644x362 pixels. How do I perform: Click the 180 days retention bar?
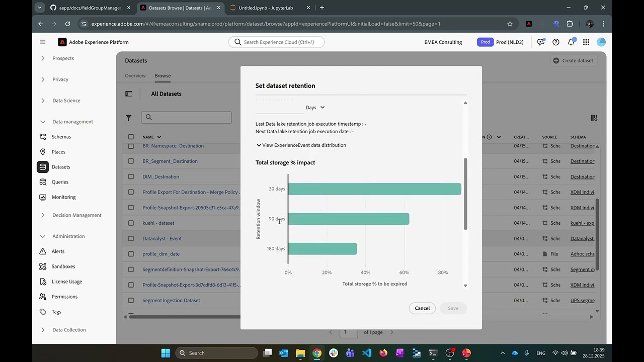pos(323,249)
